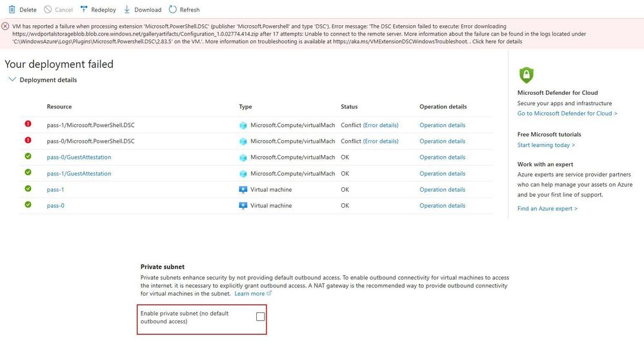
Task: Click compute cube icon in pass-1/GuestAttestation row
Action: click(x=243, y=174)
